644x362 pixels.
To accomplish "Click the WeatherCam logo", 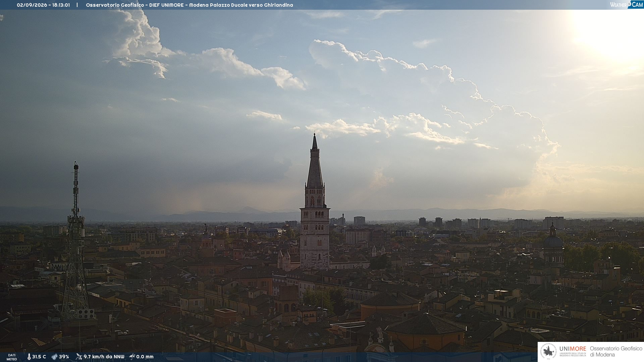I will tap(627, 5).
